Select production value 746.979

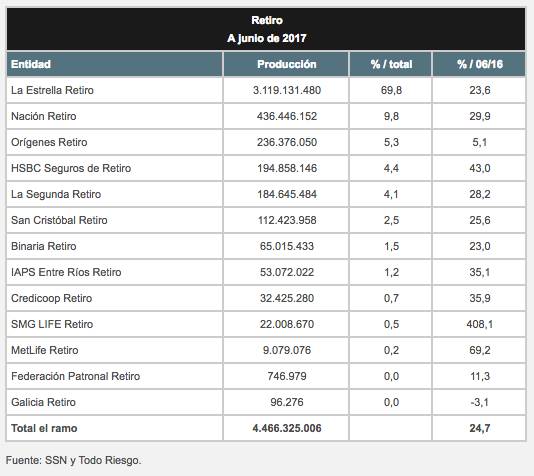coord(287,376)
